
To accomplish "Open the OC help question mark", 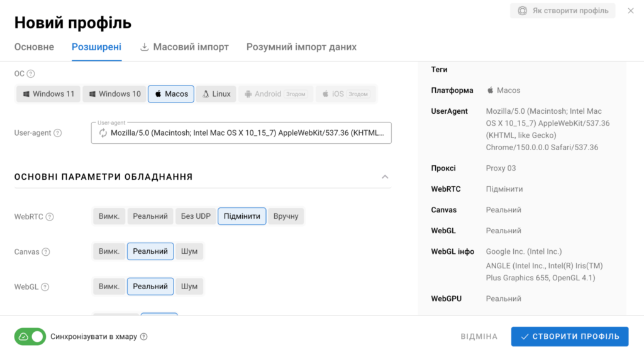I will point(31,74).
